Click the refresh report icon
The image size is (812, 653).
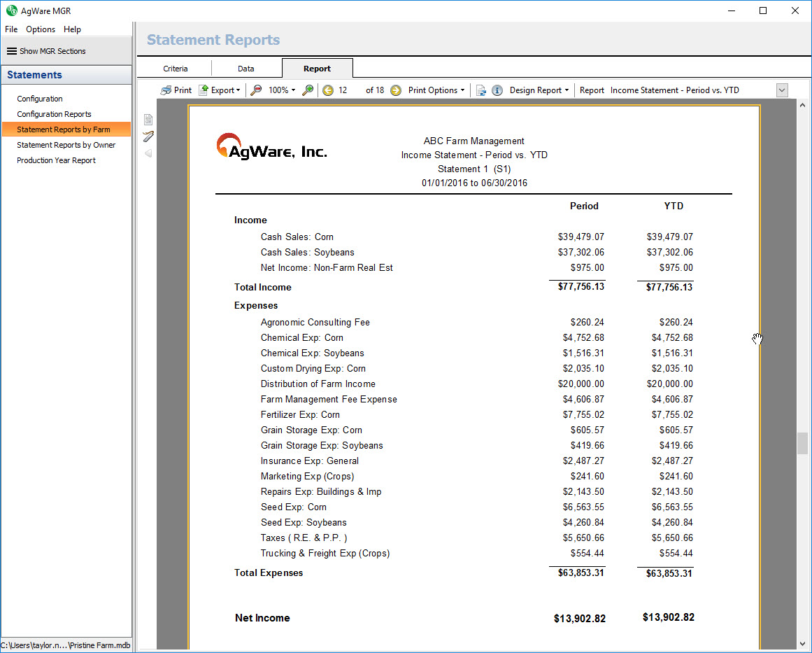coord(481,90)
